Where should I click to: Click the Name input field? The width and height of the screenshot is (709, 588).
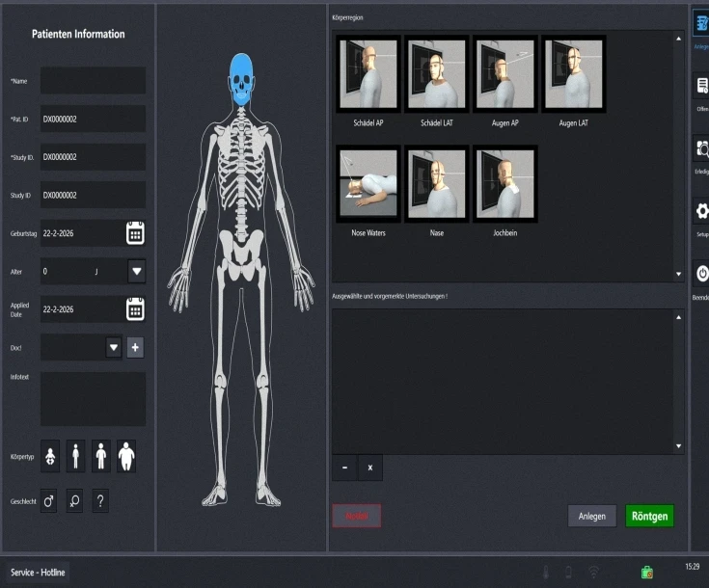[94, 80]
